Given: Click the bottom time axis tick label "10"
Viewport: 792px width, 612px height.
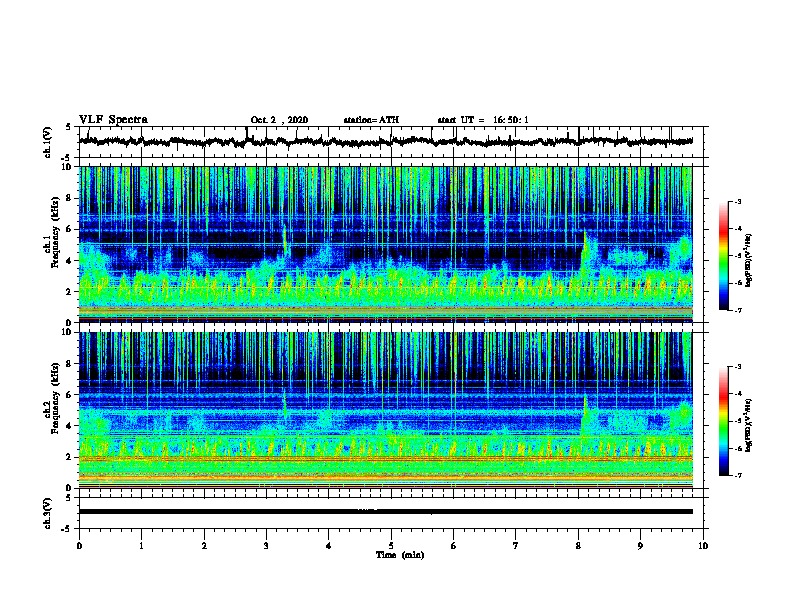Looking at the screenshot, I should pyautogui.click(x=703, y=546).
